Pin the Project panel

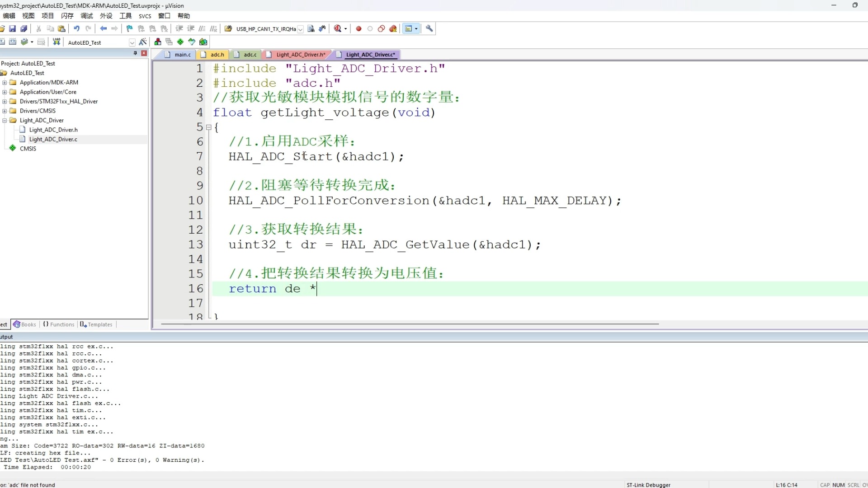(x=135, y=53)
